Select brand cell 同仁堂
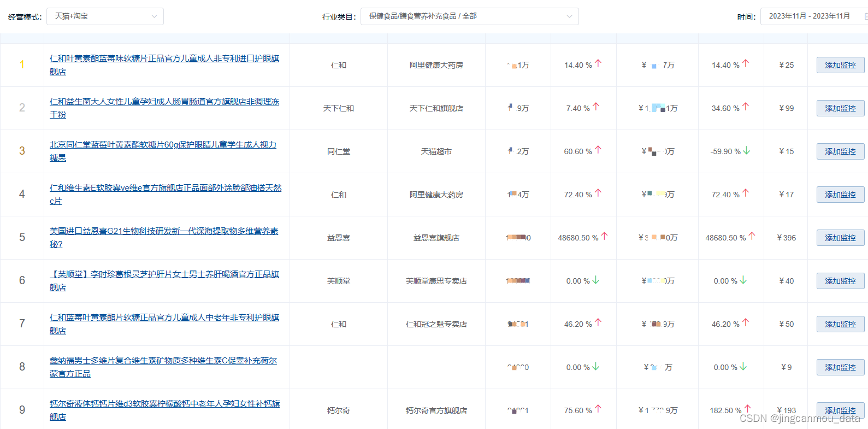868x429 pixels. 339,151
